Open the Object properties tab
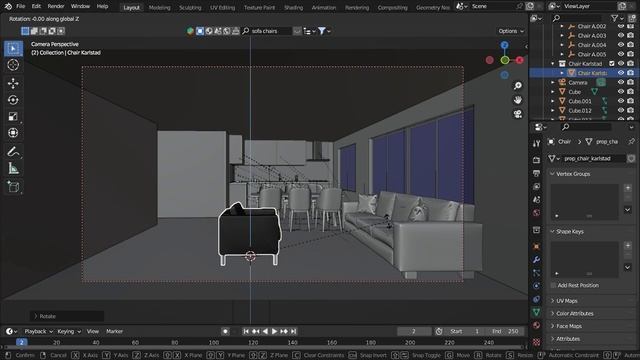The width and height of the screenshot is (640, 360). coord(536,247)
